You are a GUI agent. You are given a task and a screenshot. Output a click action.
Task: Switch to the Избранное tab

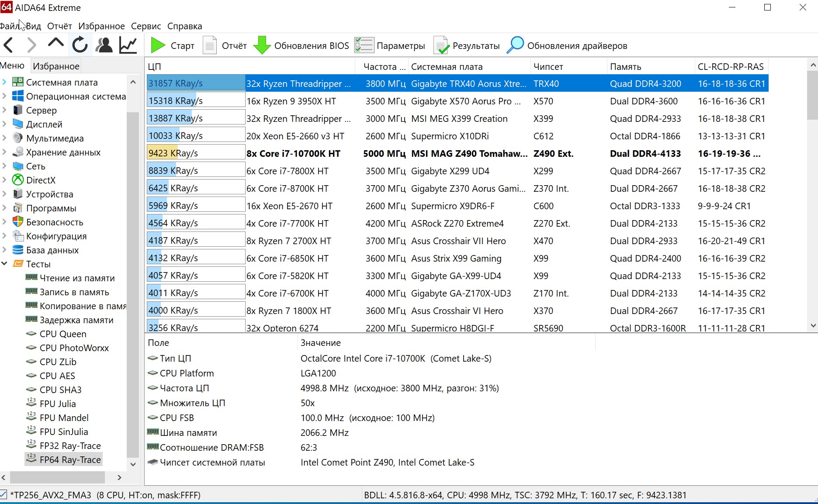(56, 66)
